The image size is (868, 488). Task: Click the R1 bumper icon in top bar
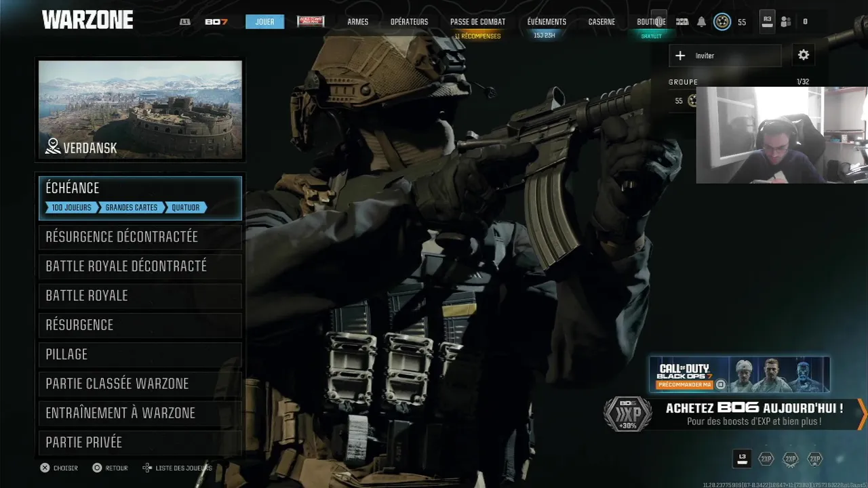(682, 22)
